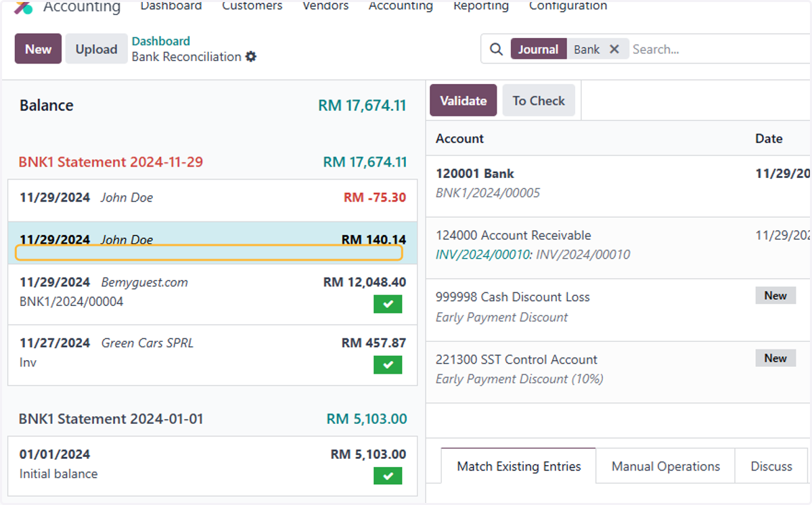
Task: Open the Dashboard menu
Action: 171,6
